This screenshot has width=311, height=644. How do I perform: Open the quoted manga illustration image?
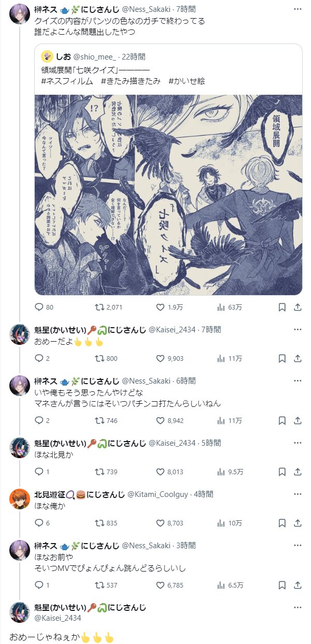[168, 195]
